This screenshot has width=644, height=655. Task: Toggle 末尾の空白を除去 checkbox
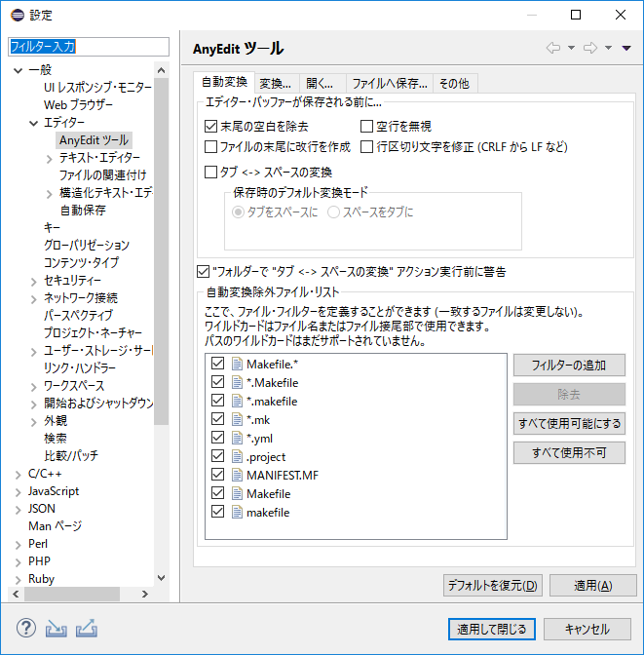coord(210,126)
